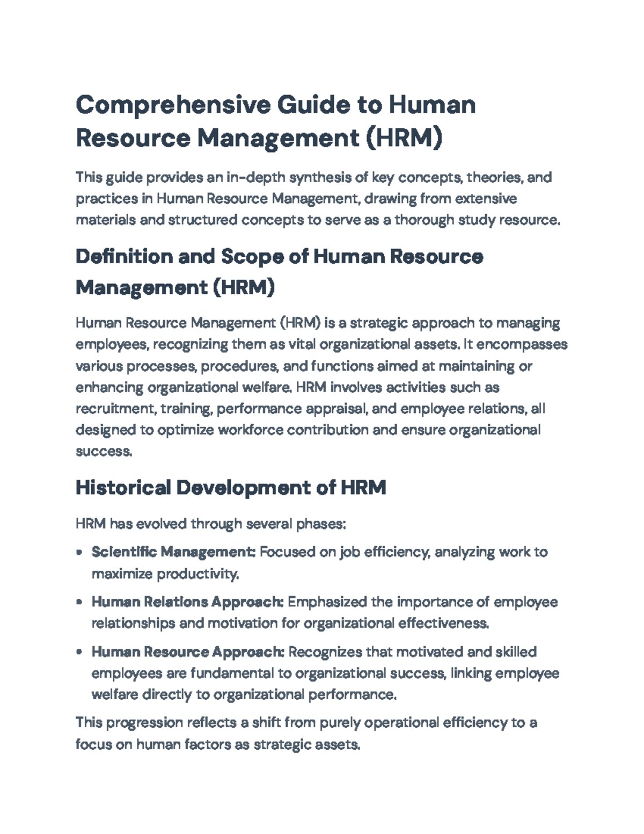
Task: Click the heading line 'Management (HRM)'
Action: [175, 288]
